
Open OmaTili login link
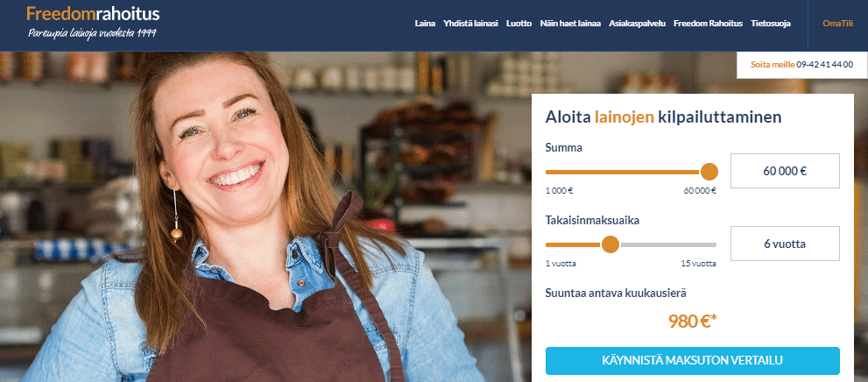(x=837, y=24)
